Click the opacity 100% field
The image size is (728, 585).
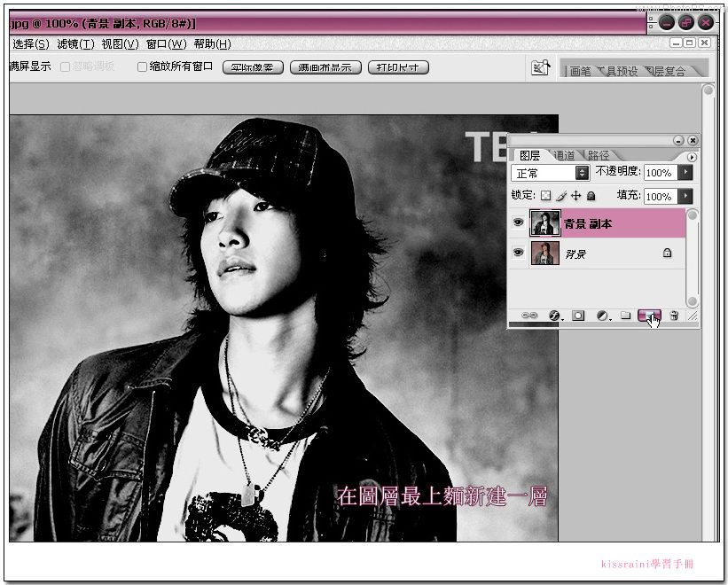[661, 173]
